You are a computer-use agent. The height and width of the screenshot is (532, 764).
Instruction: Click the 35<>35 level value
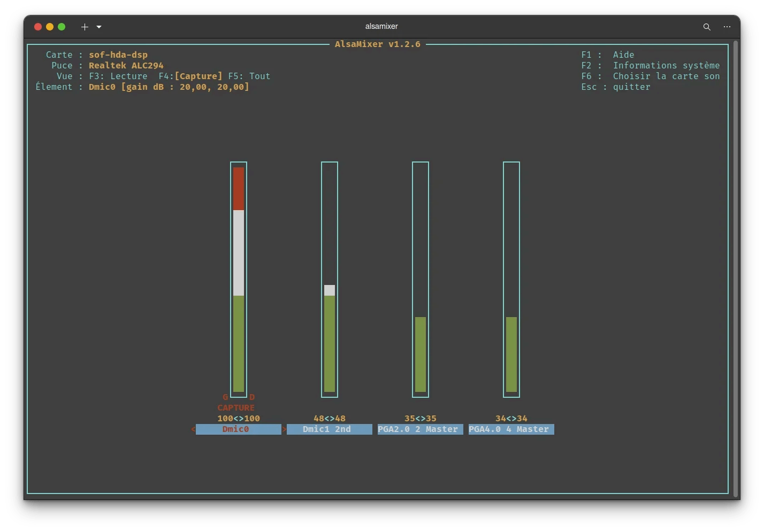(x=421, y=419)
